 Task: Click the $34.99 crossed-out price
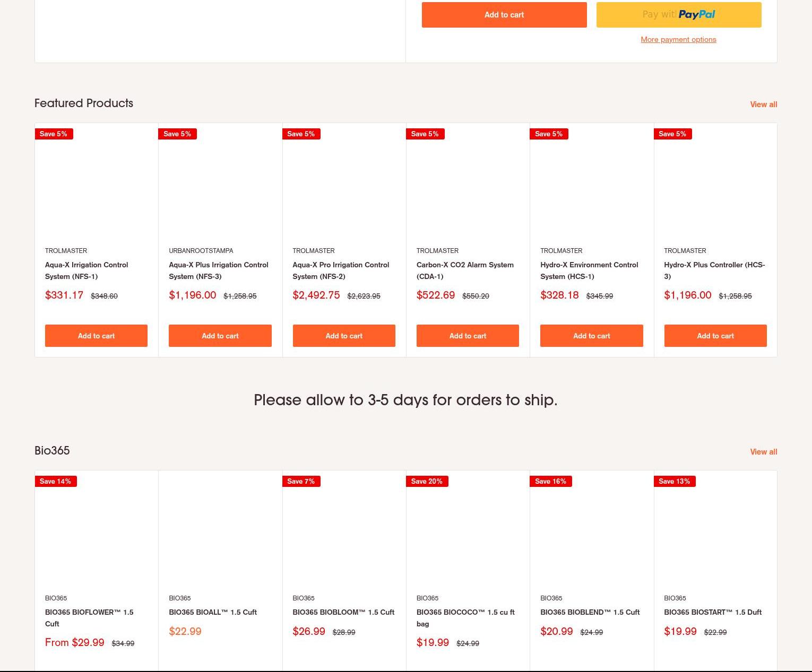pos(123,643)
